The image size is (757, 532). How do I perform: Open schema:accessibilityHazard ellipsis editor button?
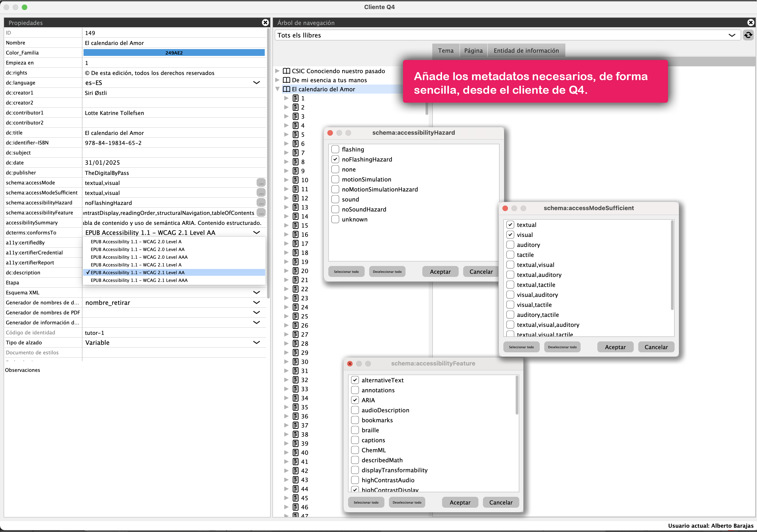261,202
